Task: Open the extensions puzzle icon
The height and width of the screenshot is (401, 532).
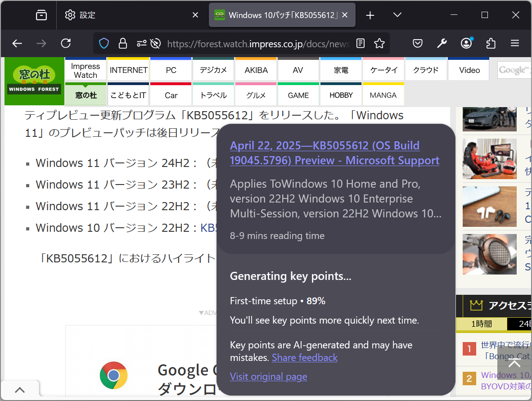Action: [491, 43]
